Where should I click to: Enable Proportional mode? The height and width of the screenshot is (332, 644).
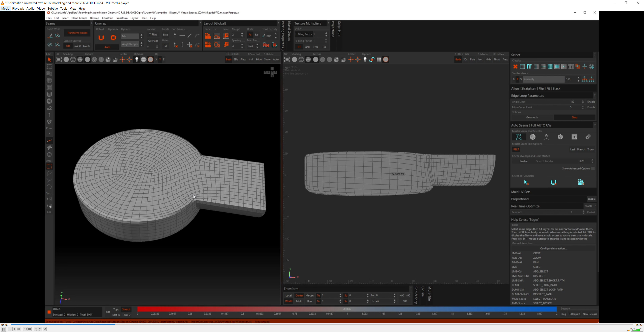click(x=591, y=199)
